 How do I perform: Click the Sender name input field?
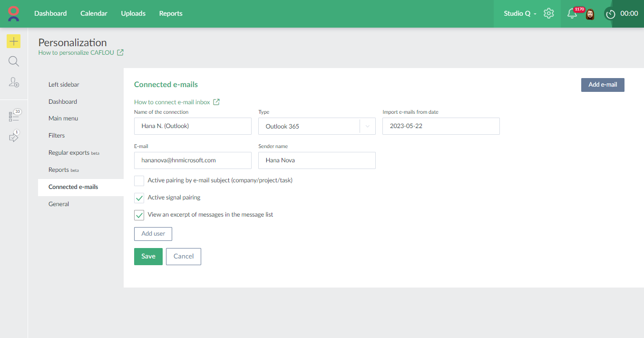[x=317, y=160]
